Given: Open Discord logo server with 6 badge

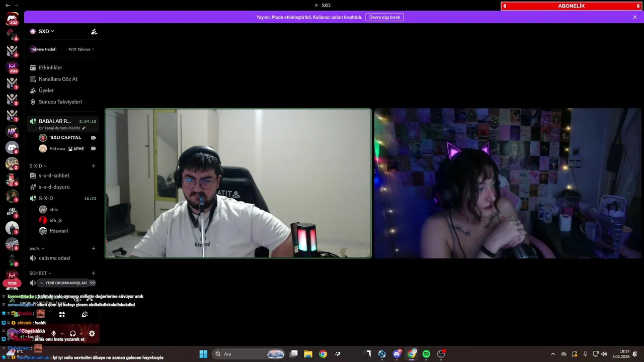Looking at the screenshot, I should pos(12,147).
